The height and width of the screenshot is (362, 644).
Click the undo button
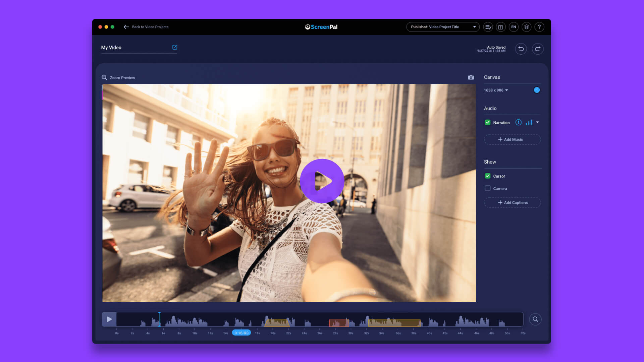click(521, 49)
